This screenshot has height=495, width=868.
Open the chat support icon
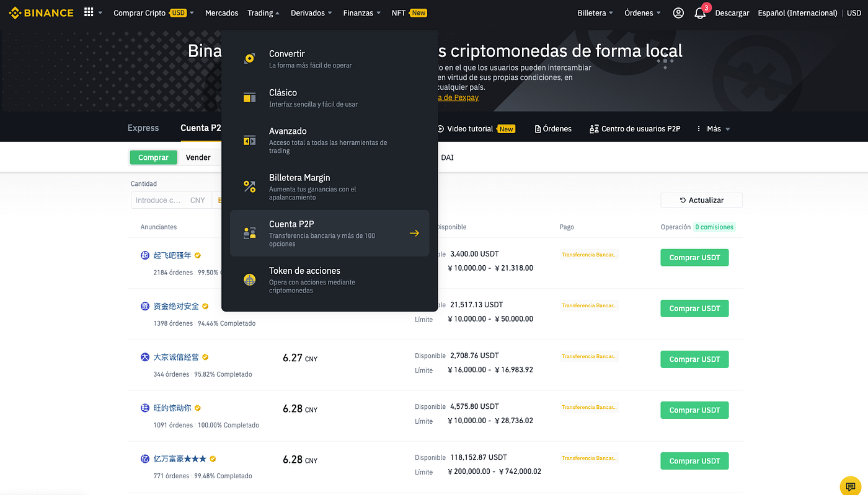click(x=851, y=486)
